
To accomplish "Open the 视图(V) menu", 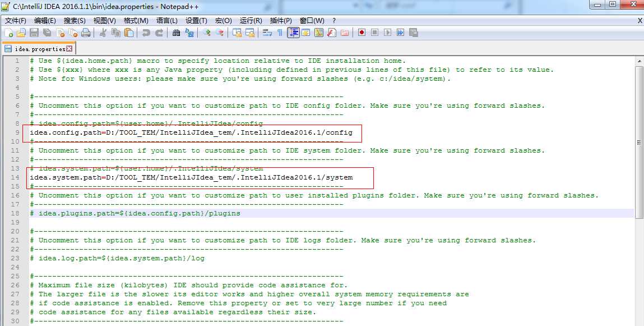I will 105,21.
